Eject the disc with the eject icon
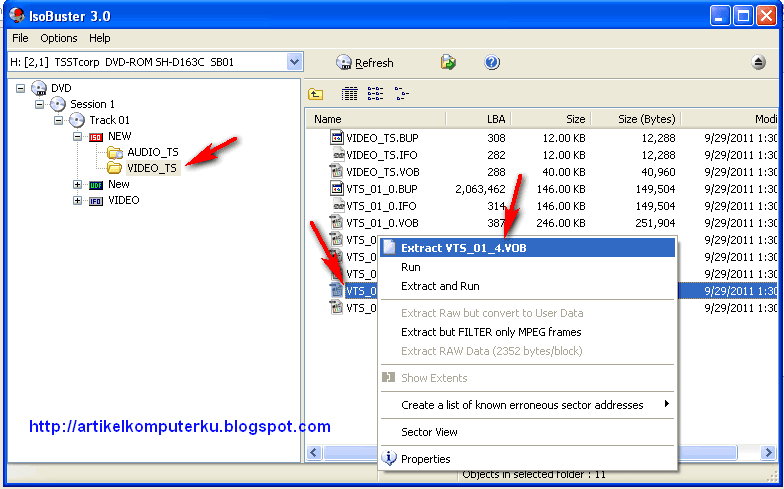The height and width of the screenshot is (489, 784). [x=758, y=62]
